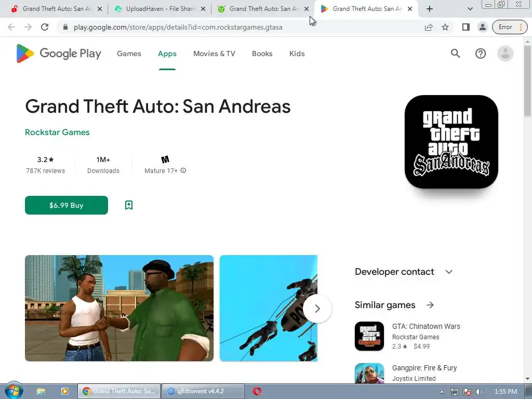Close the UploadHaven tab
This screenshot has width=532, height=399.
pyautogui.click(x=203, y=9)
